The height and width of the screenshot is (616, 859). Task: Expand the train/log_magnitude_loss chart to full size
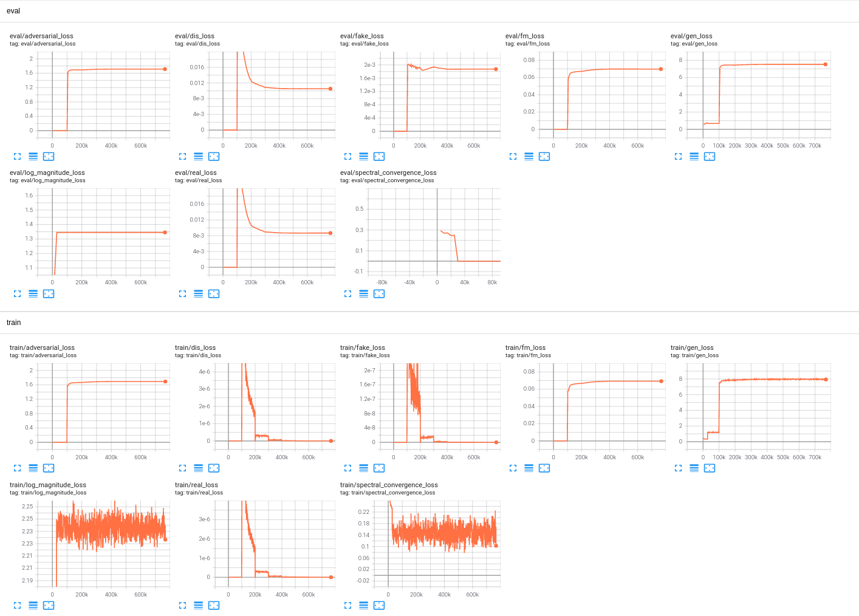click(17, 606)
